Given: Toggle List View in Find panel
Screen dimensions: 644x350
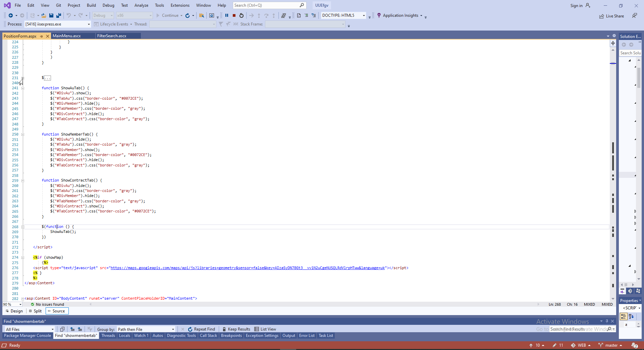Looking at the screenshot, I should click(265, 329).
